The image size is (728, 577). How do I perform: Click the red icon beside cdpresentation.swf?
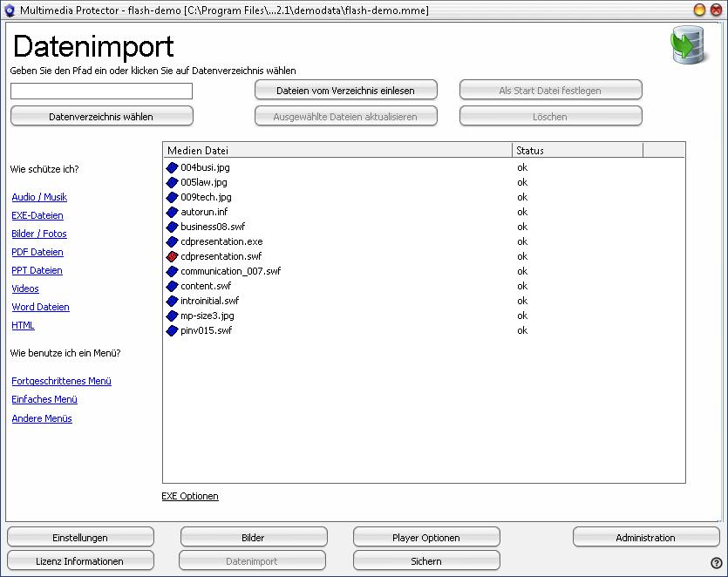coord(172,256)
